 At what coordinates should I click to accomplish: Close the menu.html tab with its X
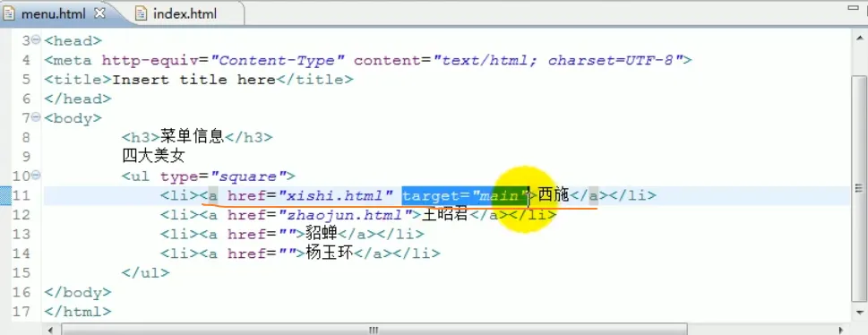click(x=99, y=13)
